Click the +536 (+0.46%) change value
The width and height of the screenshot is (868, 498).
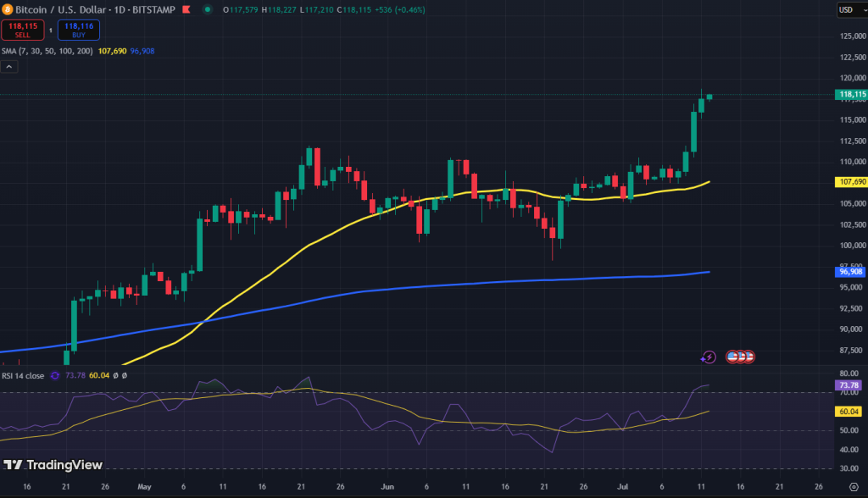pos(400,10)
